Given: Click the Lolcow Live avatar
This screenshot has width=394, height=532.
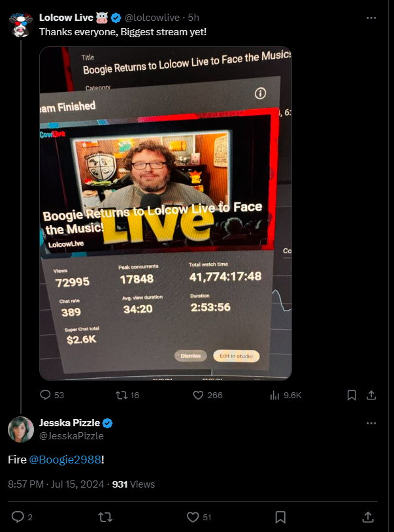Looking at the screenshot, I should [x=21, y=25].
